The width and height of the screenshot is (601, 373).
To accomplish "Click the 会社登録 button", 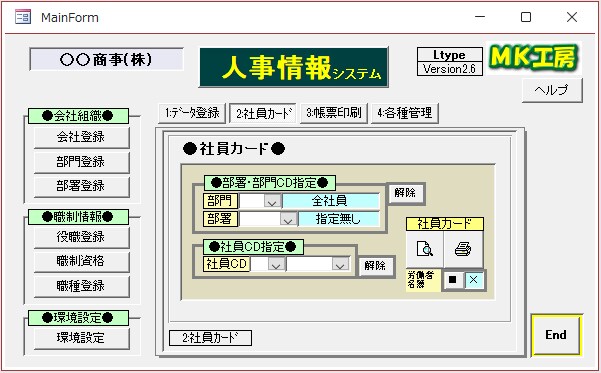I will pyautogui.click(x=81, y=137).
